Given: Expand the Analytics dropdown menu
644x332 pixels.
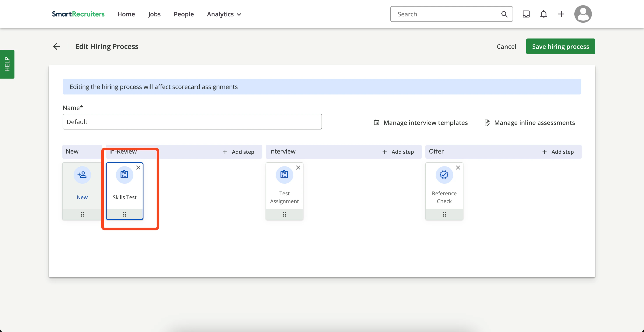Looking at the screenshot, I should click(x=224, y=14).
